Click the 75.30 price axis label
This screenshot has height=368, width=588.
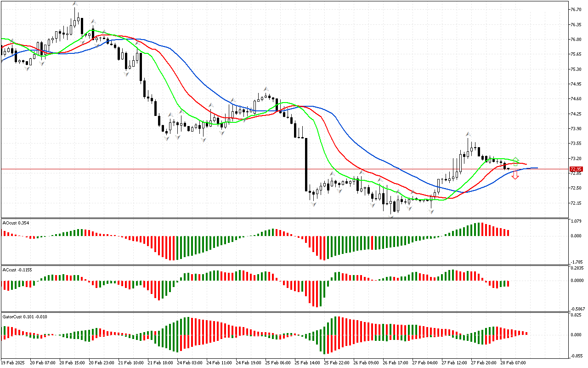tap(576, 69)
